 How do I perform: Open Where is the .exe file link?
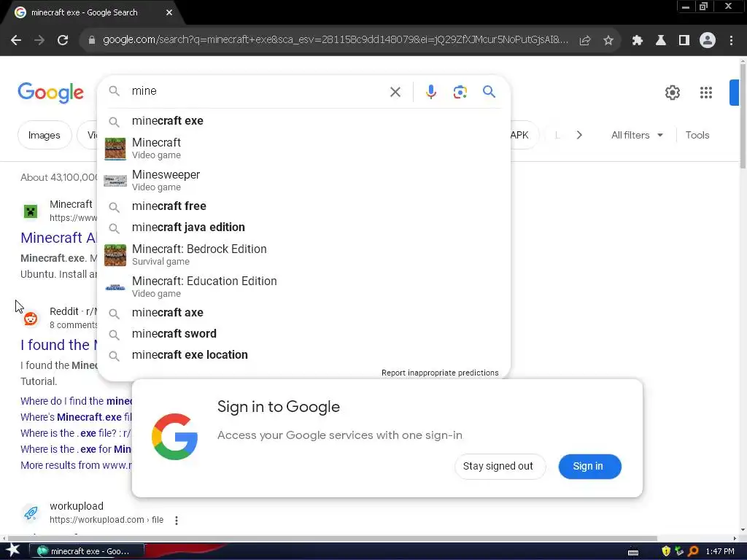pyautogui.click(x=75, y=433)
